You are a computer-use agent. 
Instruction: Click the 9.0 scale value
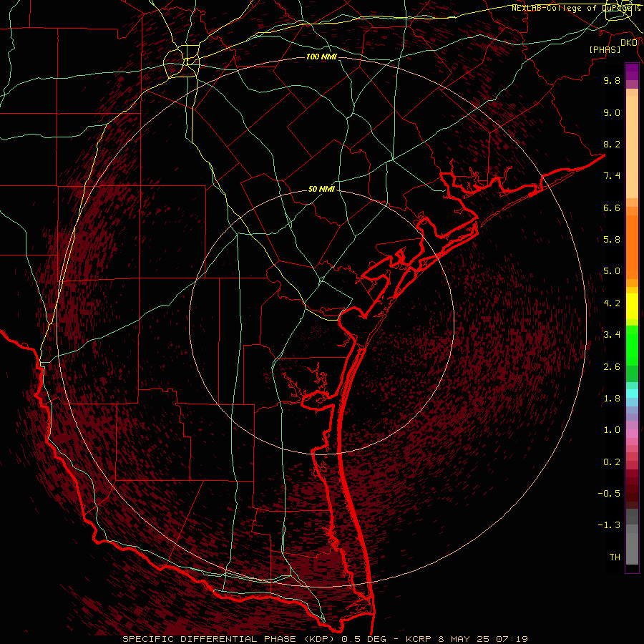(x=612, y=112)
